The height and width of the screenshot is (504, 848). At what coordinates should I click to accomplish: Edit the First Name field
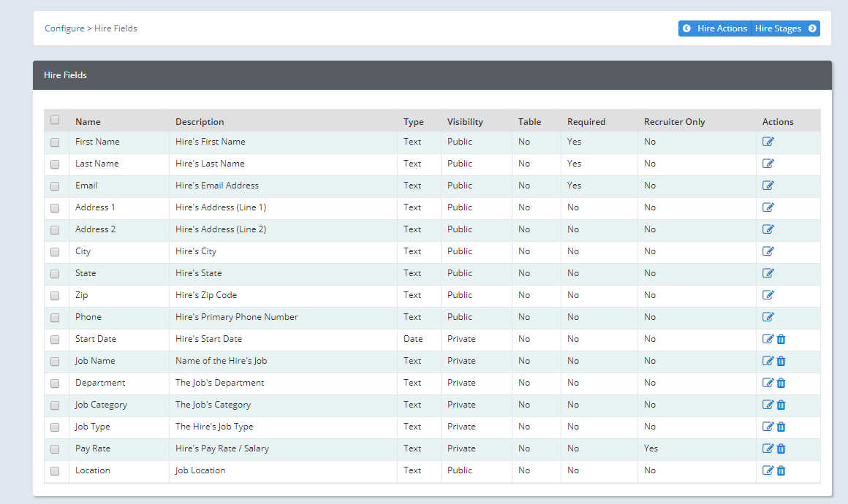[x=768, y=142]
